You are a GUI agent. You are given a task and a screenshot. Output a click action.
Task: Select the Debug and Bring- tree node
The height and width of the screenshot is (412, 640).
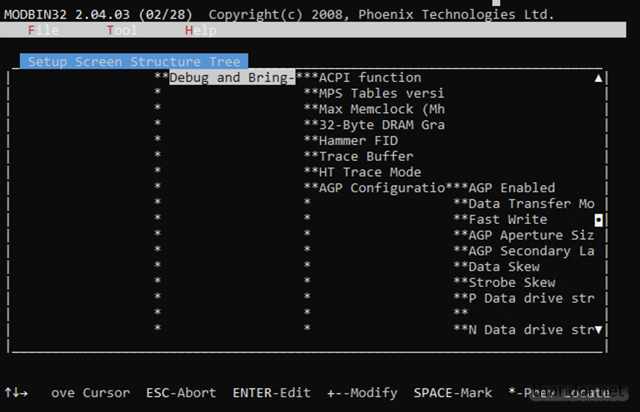tap(232, 77)
